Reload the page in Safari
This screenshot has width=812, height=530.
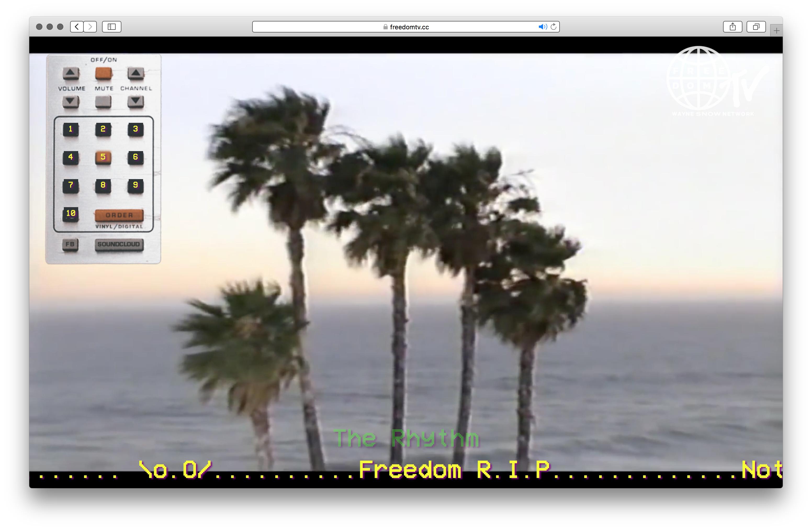click(554, 27)
